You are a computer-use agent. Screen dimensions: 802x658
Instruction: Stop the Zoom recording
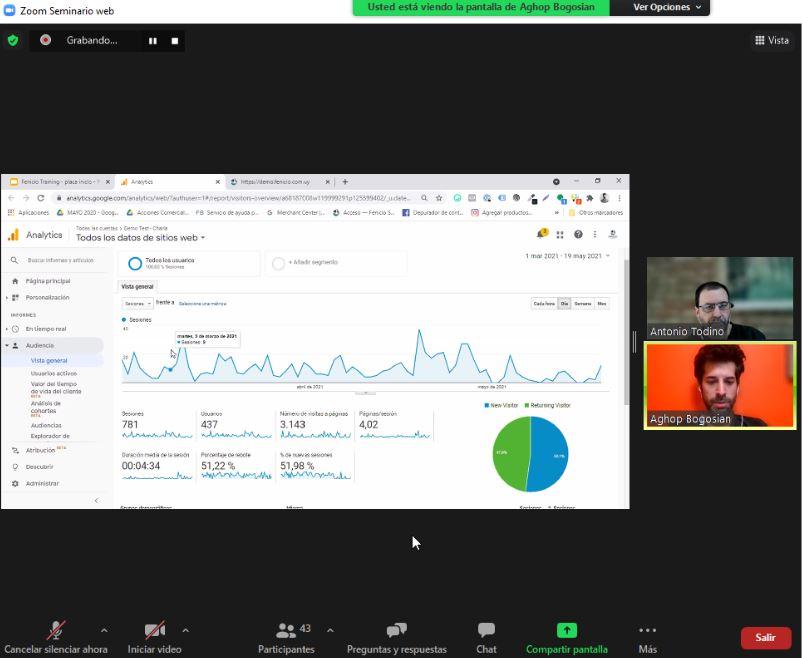175,41
